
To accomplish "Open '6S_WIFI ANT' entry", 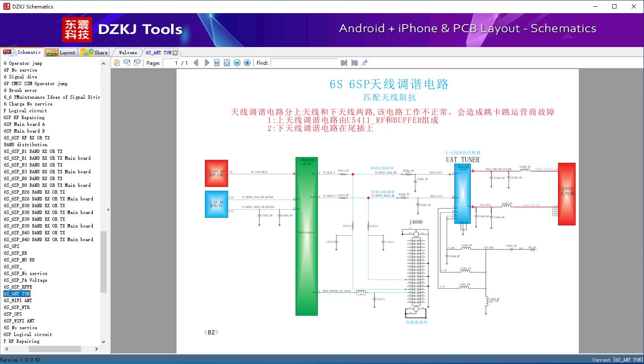I will (x=18, y=300).
